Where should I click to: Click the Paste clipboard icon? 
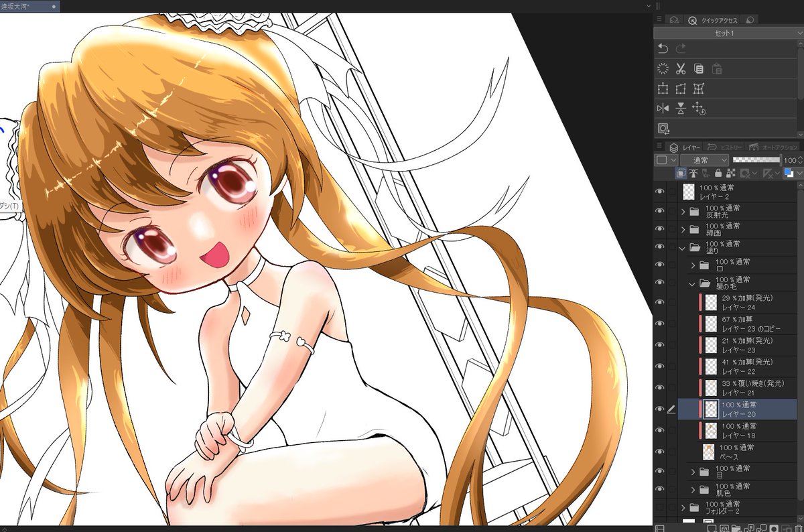click(717, 68)
